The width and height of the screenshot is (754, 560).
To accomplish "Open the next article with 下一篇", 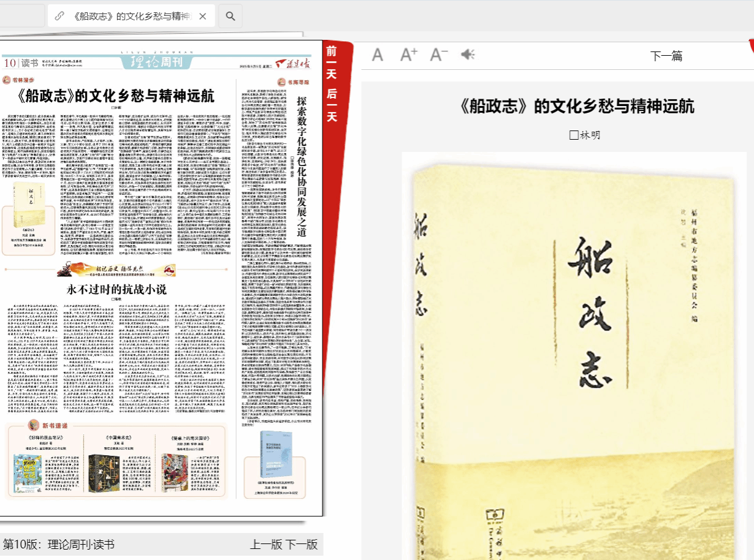I will (x=666, y=56).
